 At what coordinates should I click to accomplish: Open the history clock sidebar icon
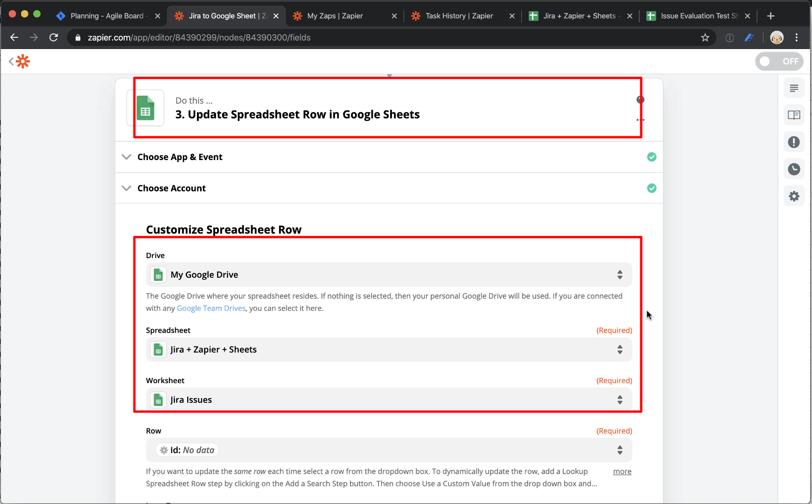point(794,169)
